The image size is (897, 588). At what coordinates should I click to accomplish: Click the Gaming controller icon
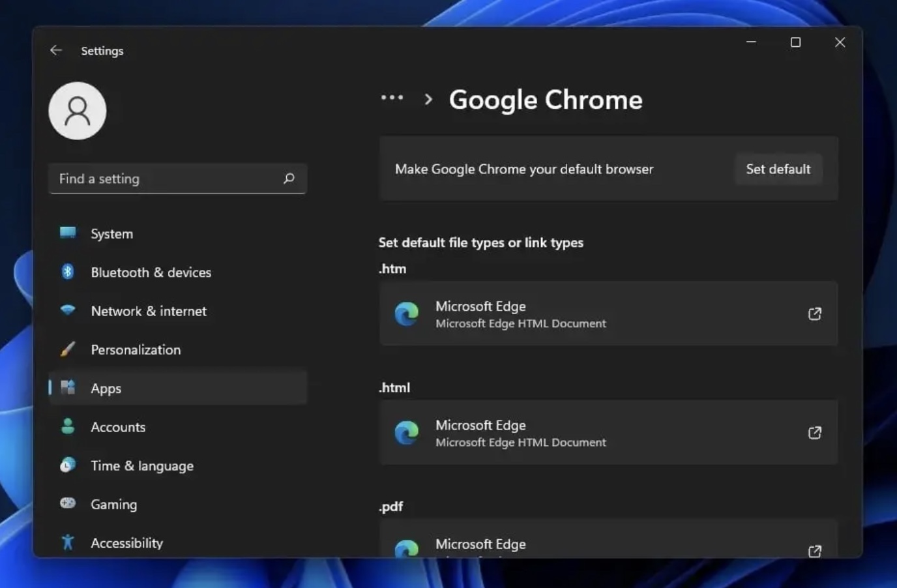[x=68, y=503]
